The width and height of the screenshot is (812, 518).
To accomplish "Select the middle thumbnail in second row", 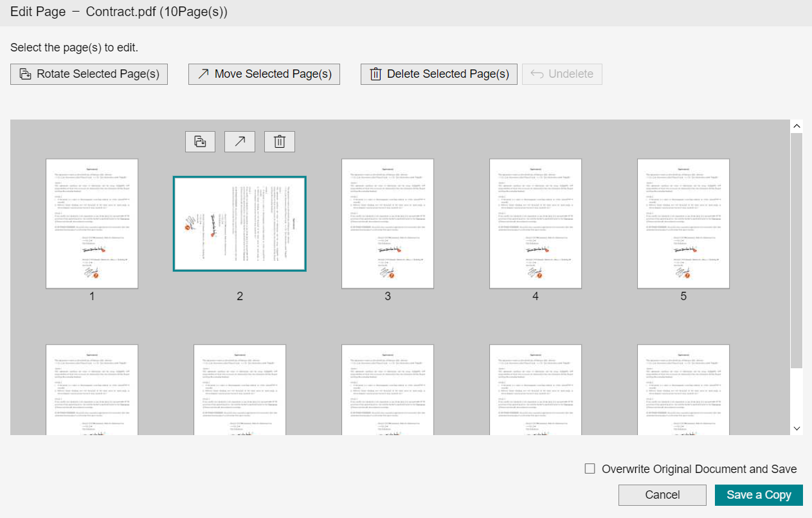I will click(388, 389).
